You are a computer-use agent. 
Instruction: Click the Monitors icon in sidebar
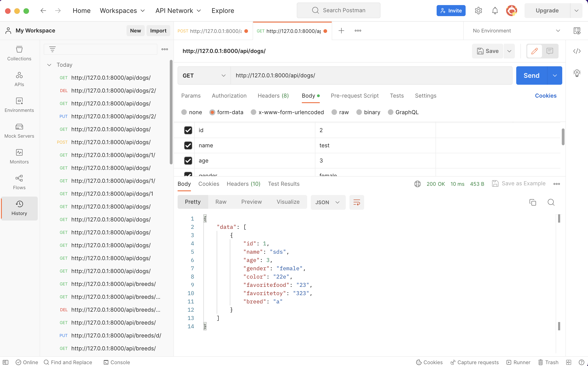coord(19,152)
